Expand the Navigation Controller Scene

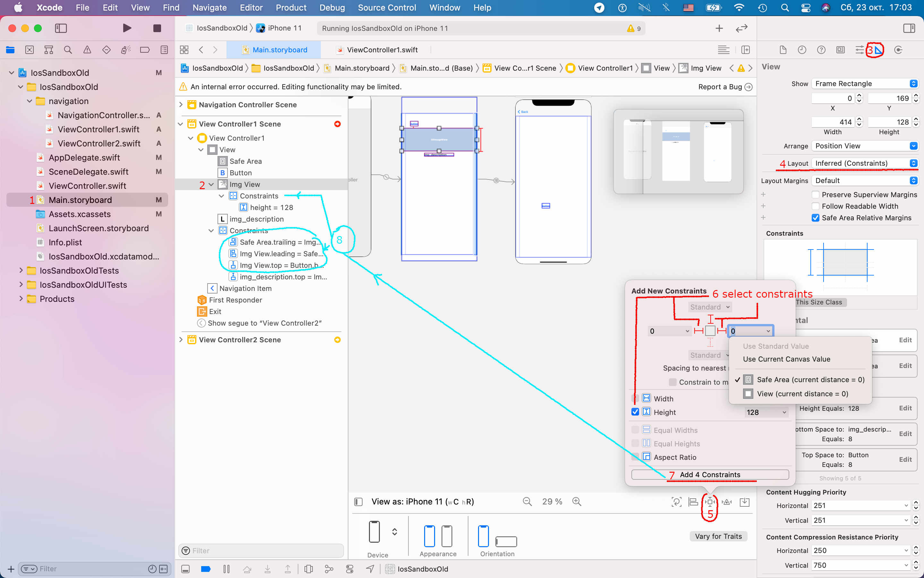(x=181, y=104)
